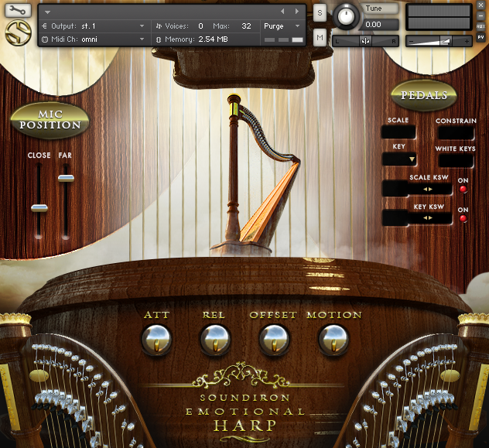Image resolution: width=489 pixels, height=448 pixels.
Task: Click the volume plus icon
Action: [x=467, y=41]
